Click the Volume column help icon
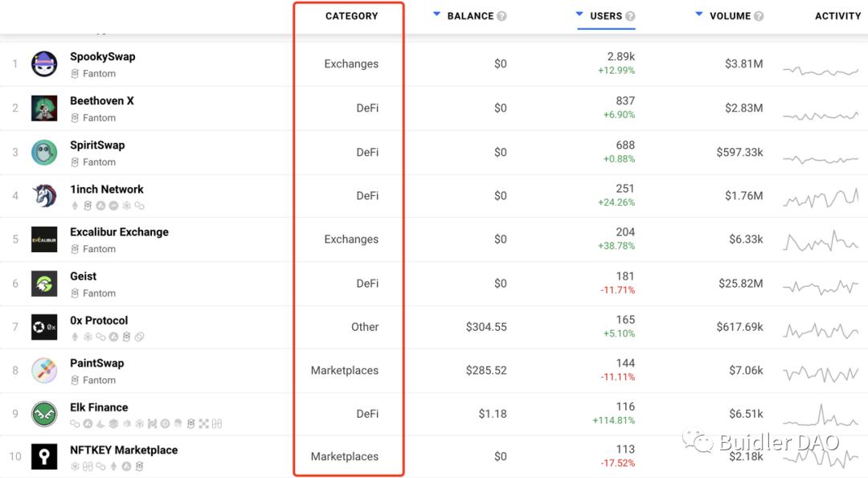The image size is (868, 478). coord(759,17)
